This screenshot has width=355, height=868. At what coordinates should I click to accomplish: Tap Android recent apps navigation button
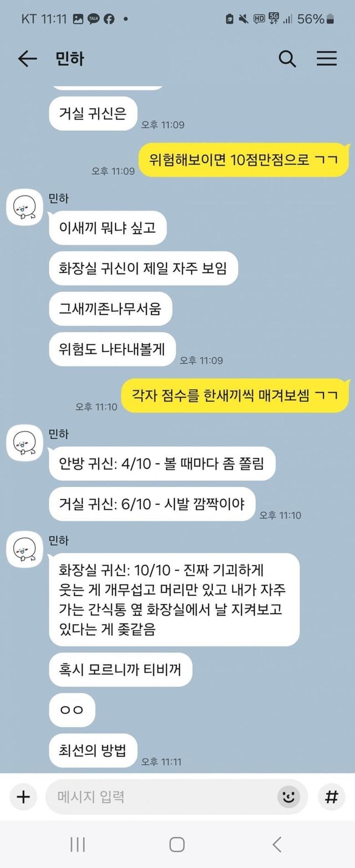78,845
